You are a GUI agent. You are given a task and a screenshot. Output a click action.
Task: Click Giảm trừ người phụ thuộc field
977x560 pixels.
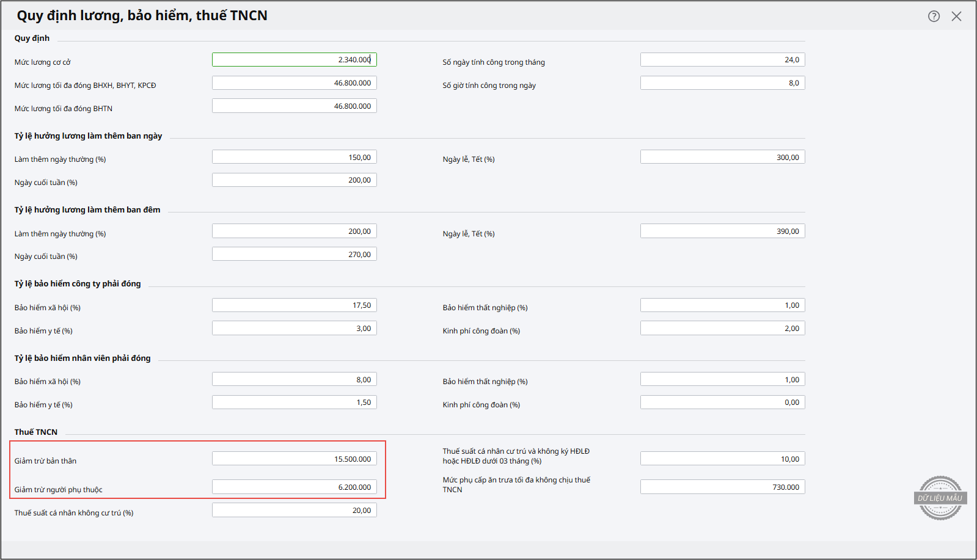294,487
